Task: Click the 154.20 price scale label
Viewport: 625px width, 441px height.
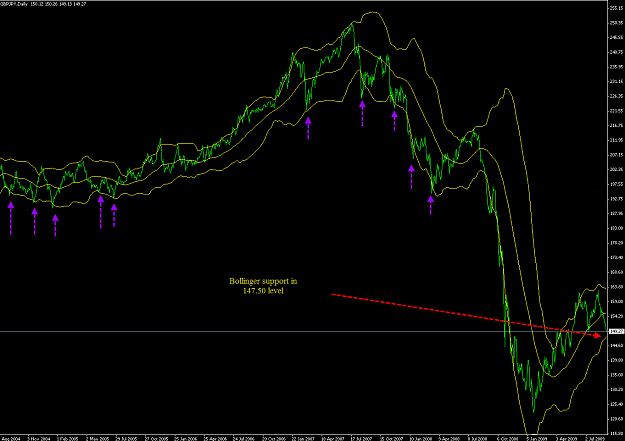Action: (x=617, y=316)
